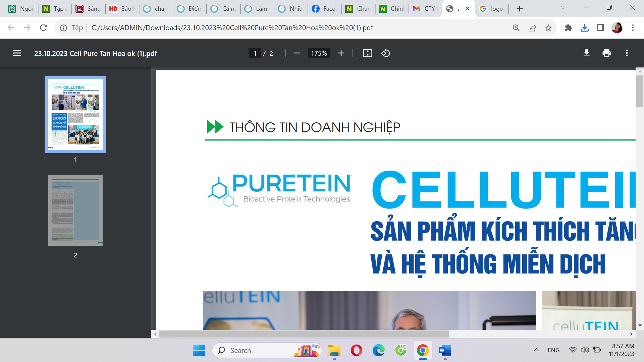Click the zoom out minus button

[x=297, y=53]
